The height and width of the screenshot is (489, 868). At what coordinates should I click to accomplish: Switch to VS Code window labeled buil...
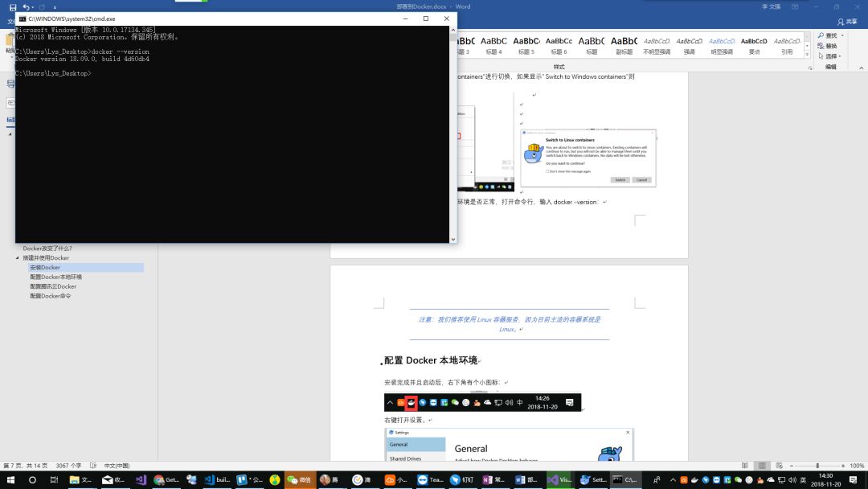pos(217,479)
